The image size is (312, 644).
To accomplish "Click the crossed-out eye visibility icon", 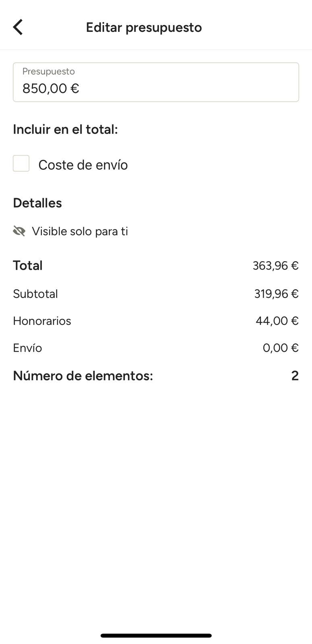I will click(x=19, y=231).
